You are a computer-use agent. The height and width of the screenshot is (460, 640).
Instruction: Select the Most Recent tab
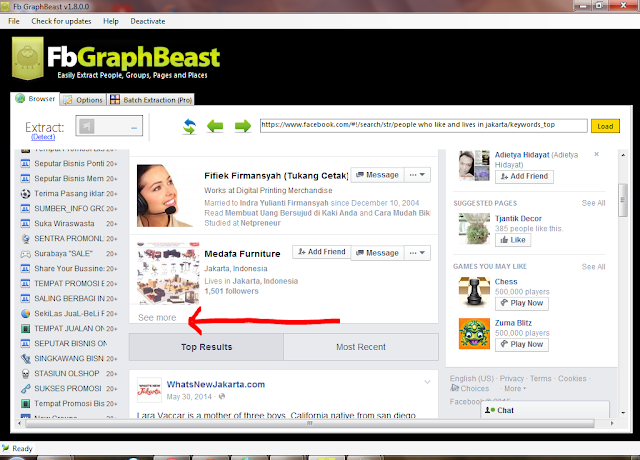tap(361, 347)
